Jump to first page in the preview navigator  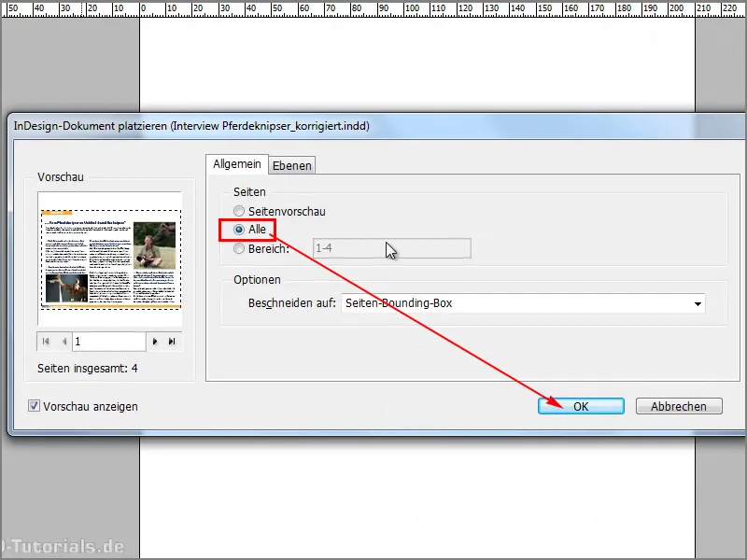[45, 341]
